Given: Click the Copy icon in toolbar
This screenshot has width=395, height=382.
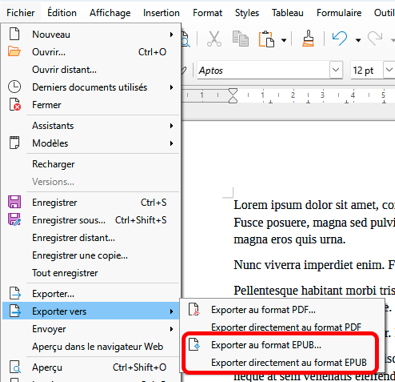Looking at the screenshot, I should [x=240, y=39].
